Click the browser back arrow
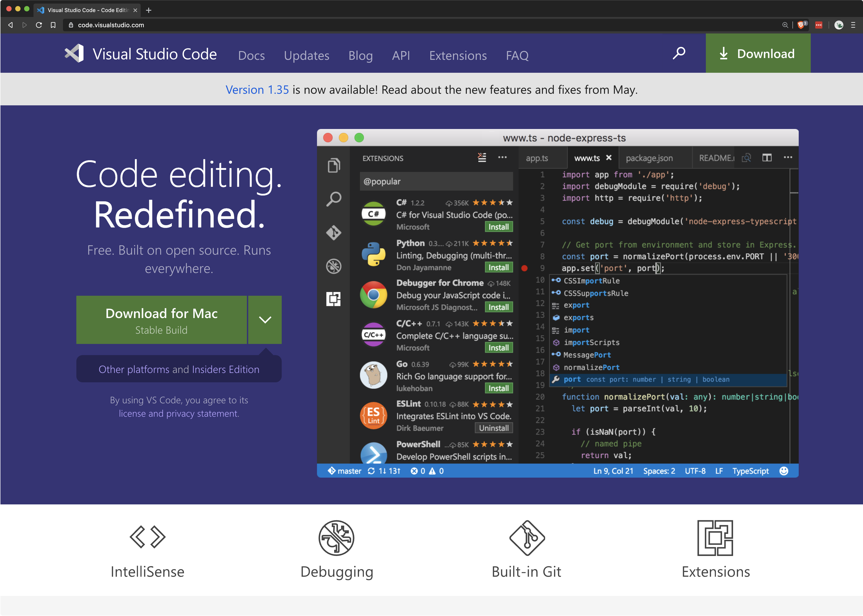Screen dimensions: 863x616 coord(10,25)
